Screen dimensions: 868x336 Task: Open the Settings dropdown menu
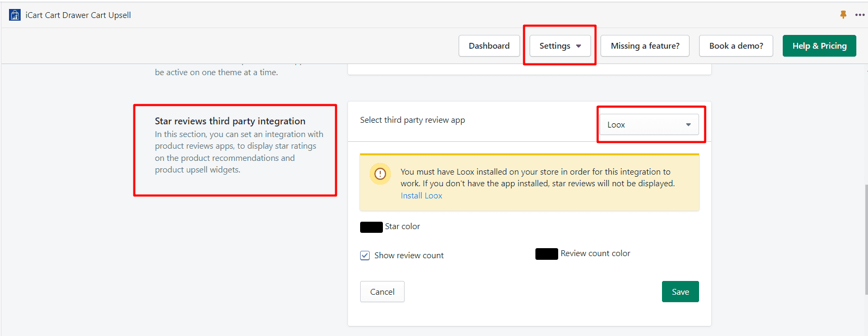(x=560, y=46)
